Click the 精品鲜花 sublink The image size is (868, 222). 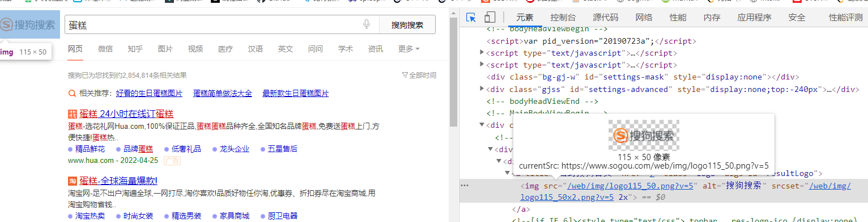coord(90,149)
